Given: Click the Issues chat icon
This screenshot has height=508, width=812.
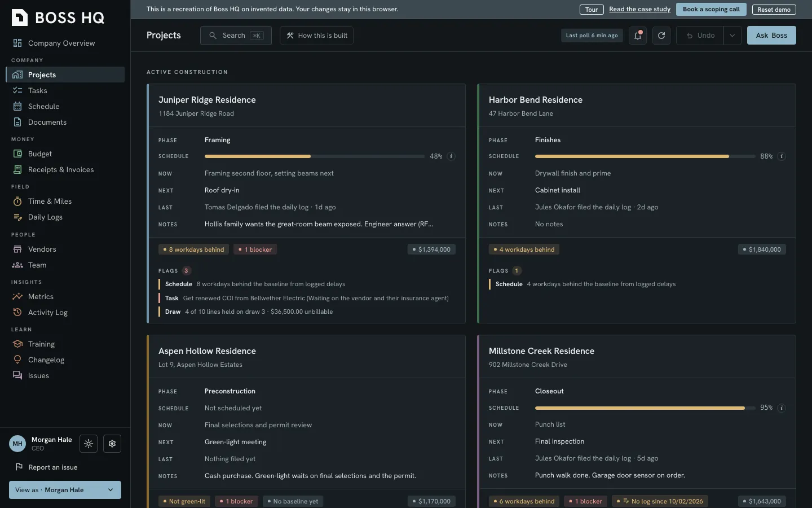Looking at the screenshot, I should pyautogui.click(x=17, y=375).
